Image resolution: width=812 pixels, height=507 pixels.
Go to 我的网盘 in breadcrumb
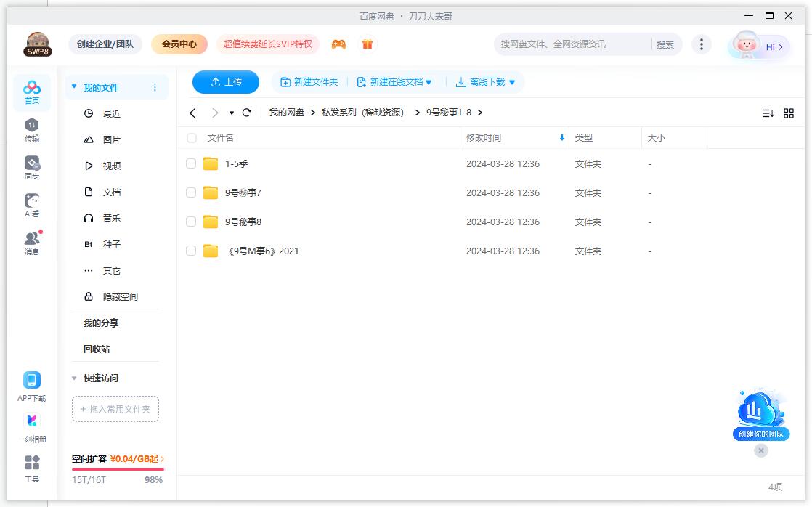(287, 113)
